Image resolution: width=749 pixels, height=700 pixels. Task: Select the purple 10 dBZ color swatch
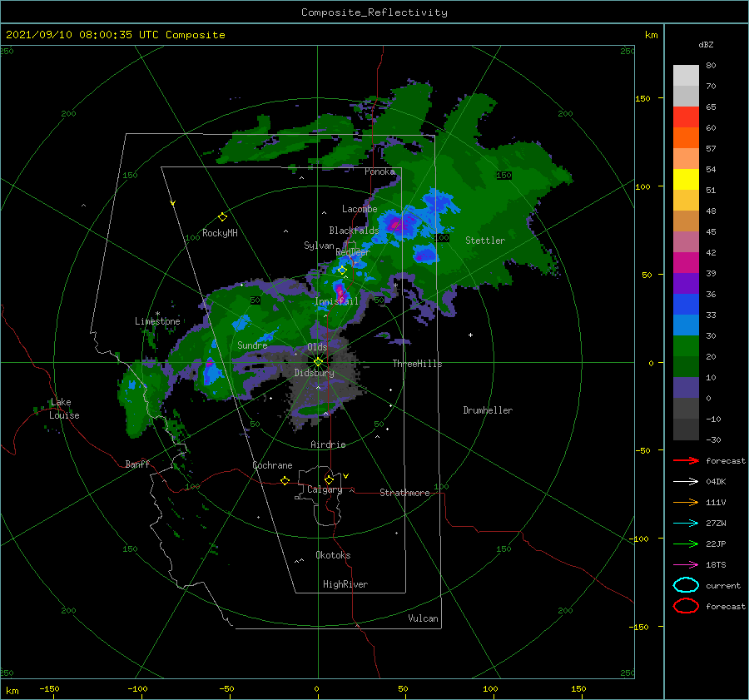click(x=686, y=387)
